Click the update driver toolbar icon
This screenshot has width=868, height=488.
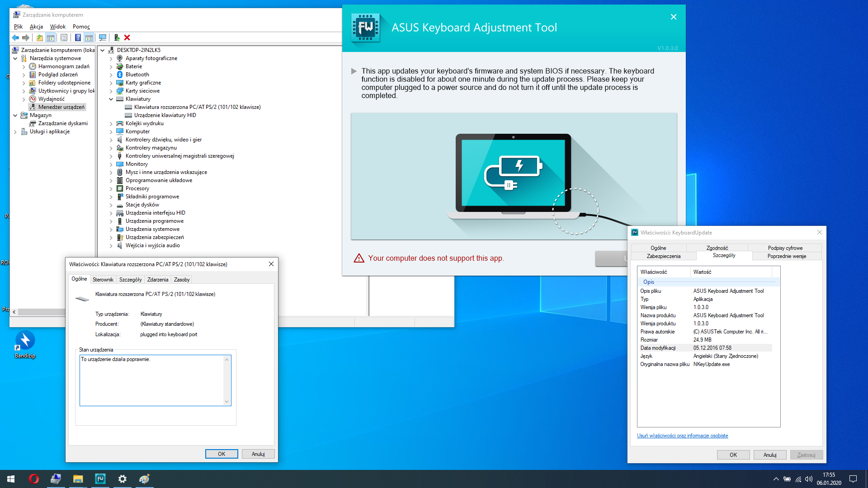coord(117,38)
